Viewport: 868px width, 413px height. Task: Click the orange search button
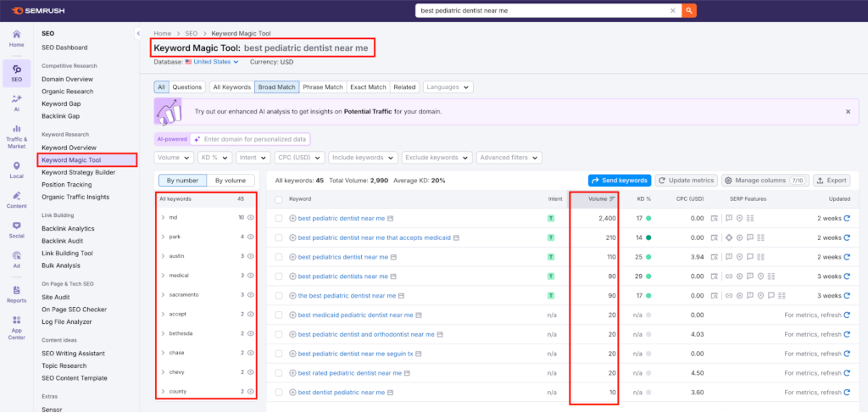click(x=689, y=10)
